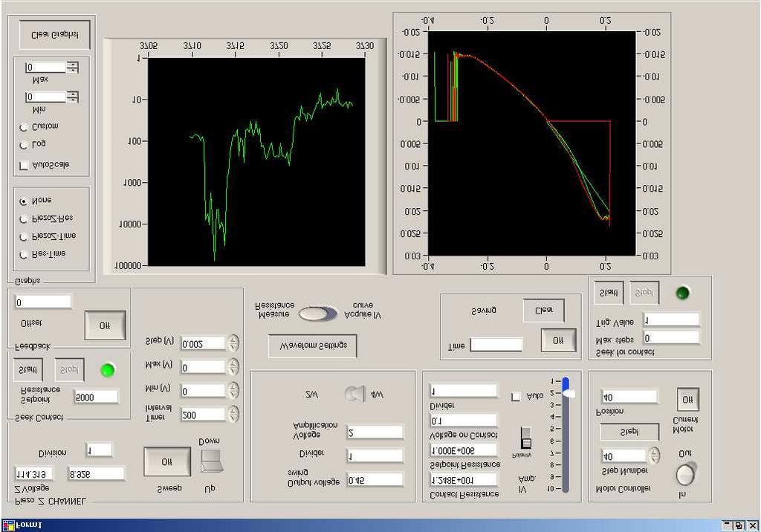Restore down the Form1 window

[x=739, y=525]
